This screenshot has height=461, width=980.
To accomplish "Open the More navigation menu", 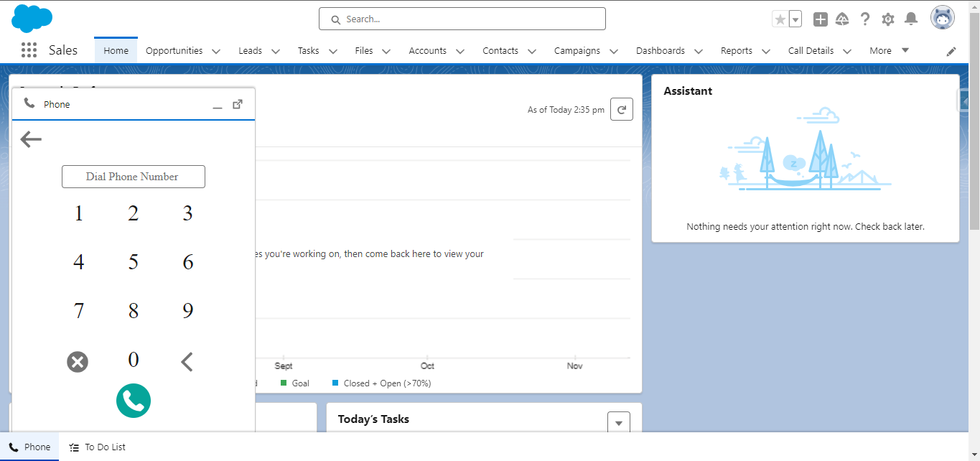I will [x=889, y=51].
